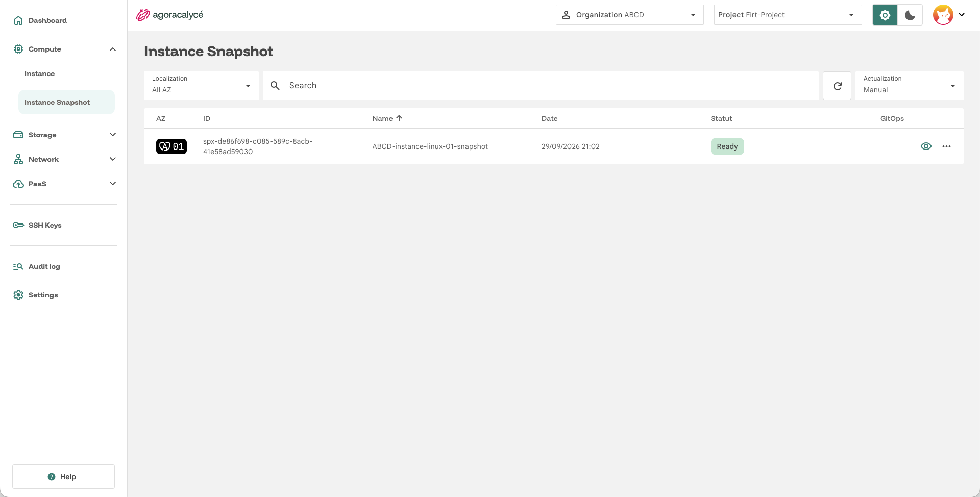Focus the Search input field

541,85
